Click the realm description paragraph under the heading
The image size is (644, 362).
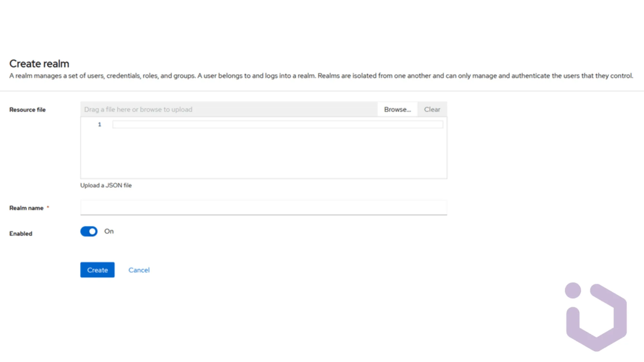(x=321, y=76)
